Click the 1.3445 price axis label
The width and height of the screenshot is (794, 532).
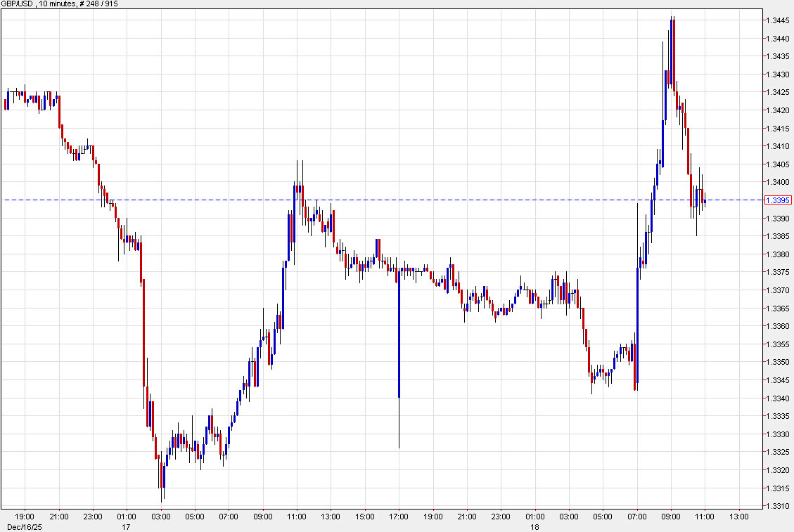(778, 21)
